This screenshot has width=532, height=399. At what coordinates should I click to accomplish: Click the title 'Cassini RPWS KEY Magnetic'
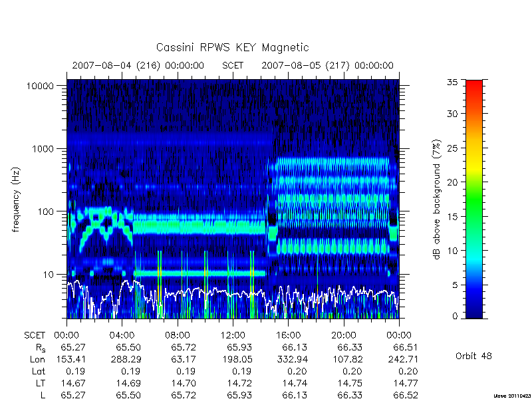232,47
